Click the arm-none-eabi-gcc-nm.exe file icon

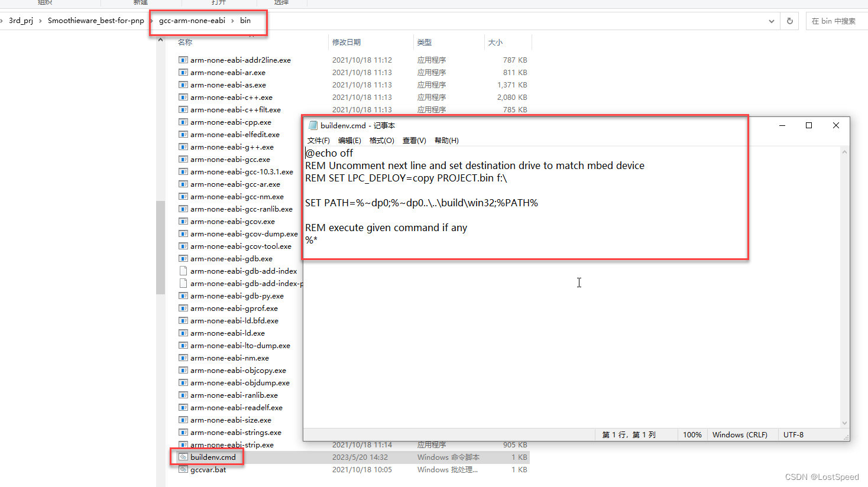(x=183, y=196)
